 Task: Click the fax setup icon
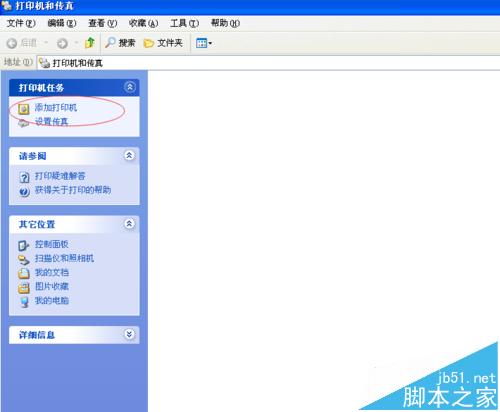pyautogui.click(x=24, y=123)
